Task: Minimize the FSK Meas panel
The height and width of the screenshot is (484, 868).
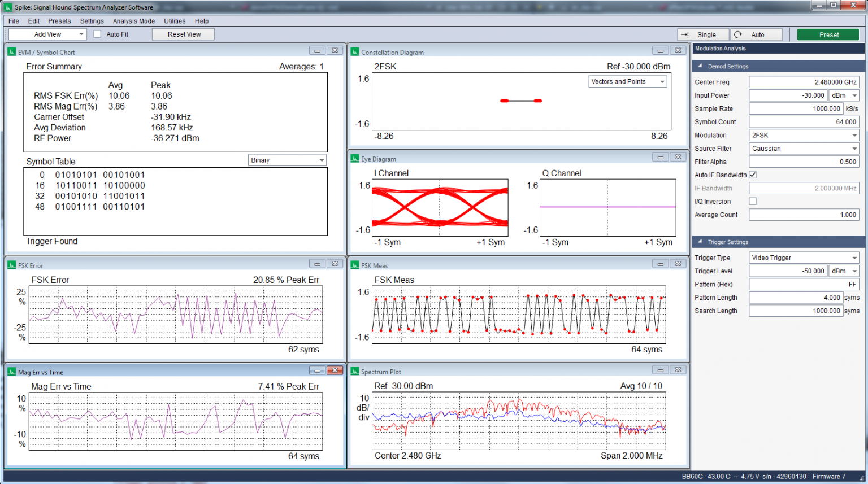Action: 660,264
